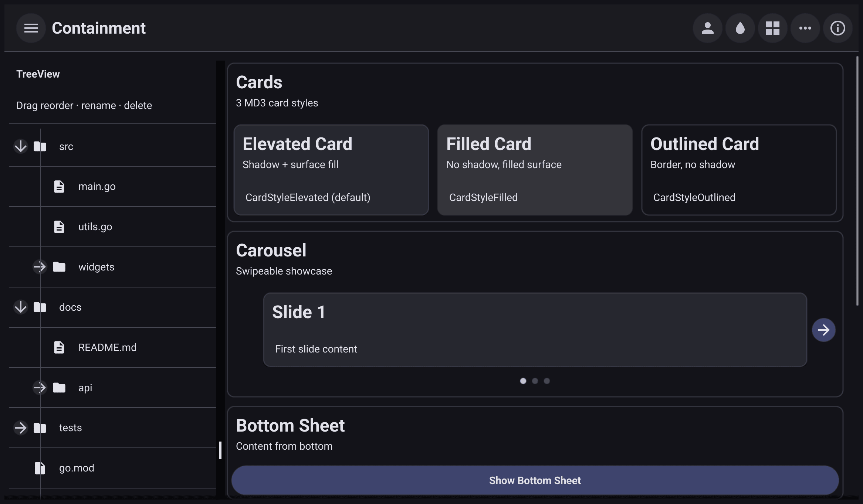Click the docs folder icon
863x504 pixels.
point(40,307)
